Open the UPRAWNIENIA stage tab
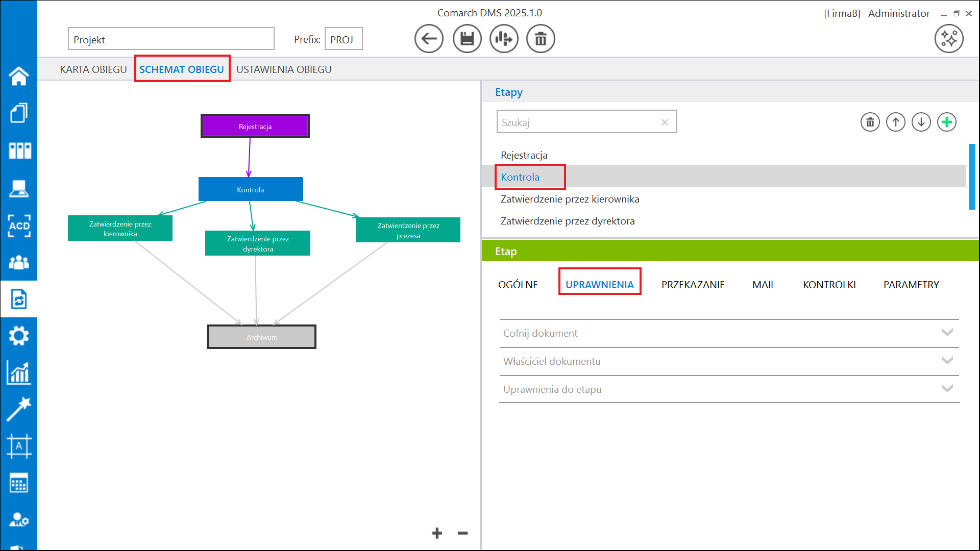The width and height of the screenshot is (980, 551). 600,285
